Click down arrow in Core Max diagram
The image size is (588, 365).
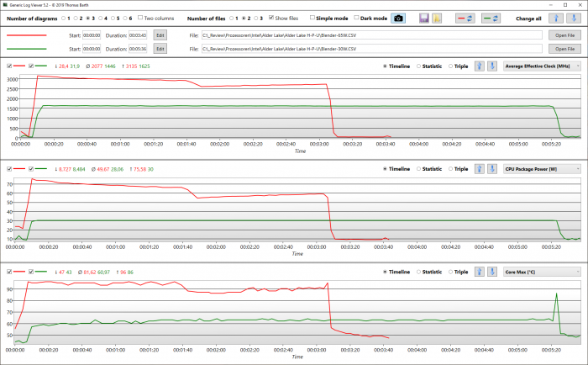pyautogui.click(x=492, y=272)
